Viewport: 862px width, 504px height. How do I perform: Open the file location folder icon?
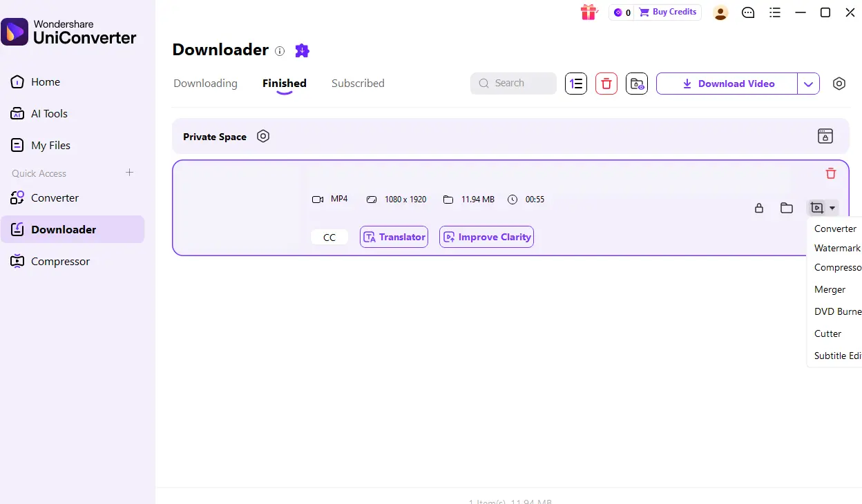click(787, 208)
